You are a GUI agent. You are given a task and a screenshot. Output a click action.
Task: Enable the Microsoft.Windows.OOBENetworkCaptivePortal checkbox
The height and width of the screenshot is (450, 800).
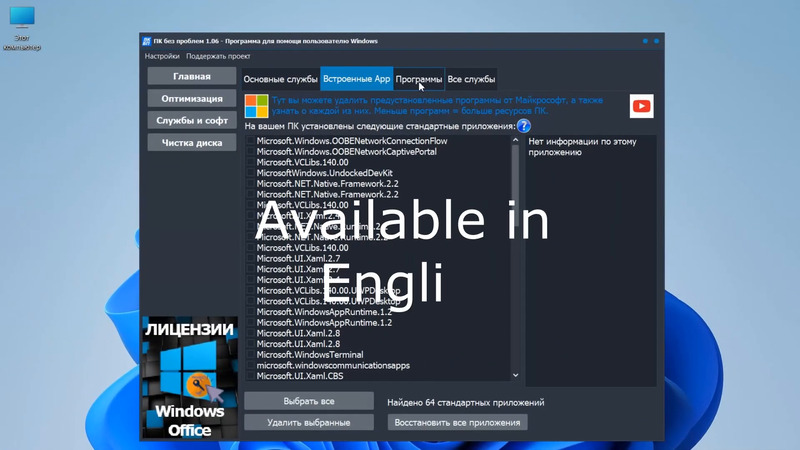[250, 152]
